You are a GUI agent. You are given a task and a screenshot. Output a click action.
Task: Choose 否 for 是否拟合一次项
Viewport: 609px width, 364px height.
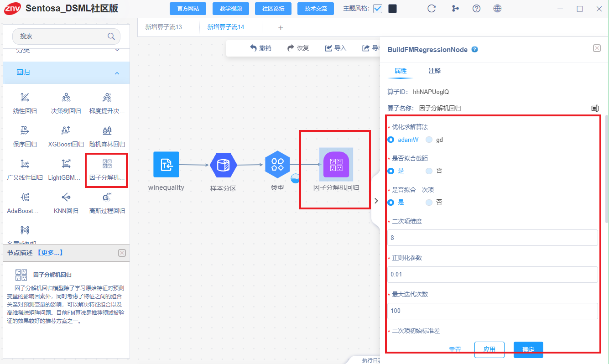point(429,202)
